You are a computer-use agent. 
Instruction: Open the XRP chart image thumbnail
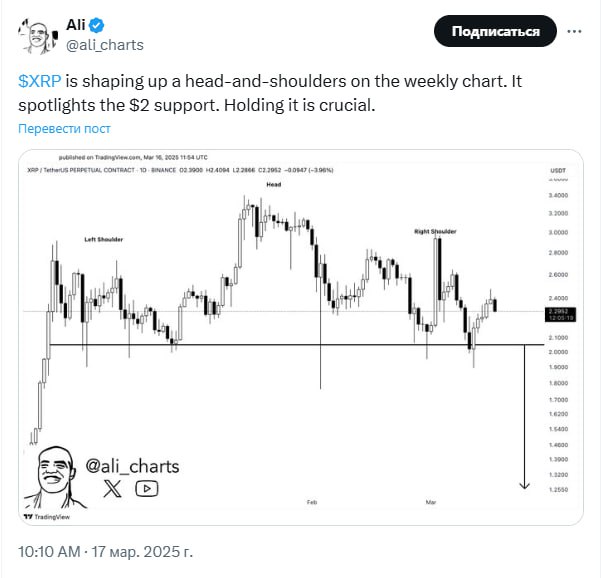coord(301,337)
